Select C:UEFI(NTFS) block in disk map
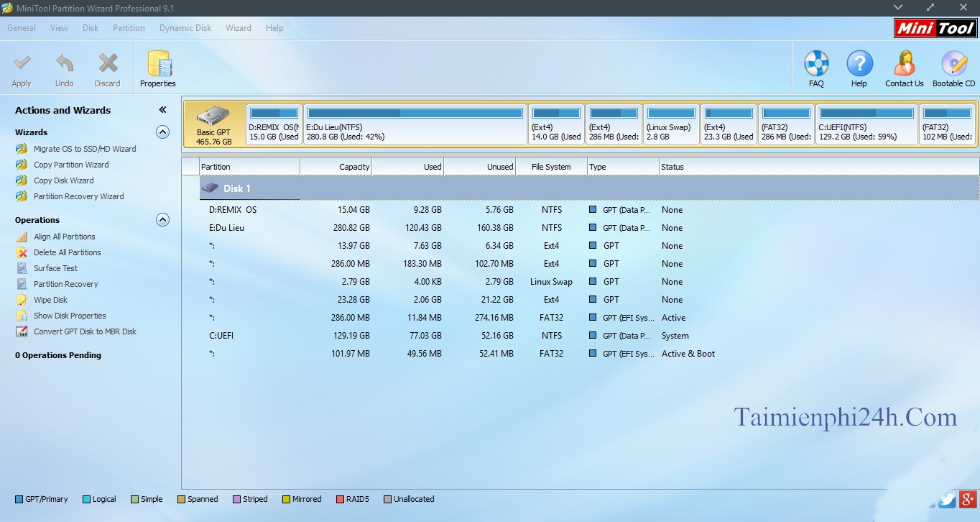Screen dimensions: 980x522 pyautogui.click(x=866, y=124)
